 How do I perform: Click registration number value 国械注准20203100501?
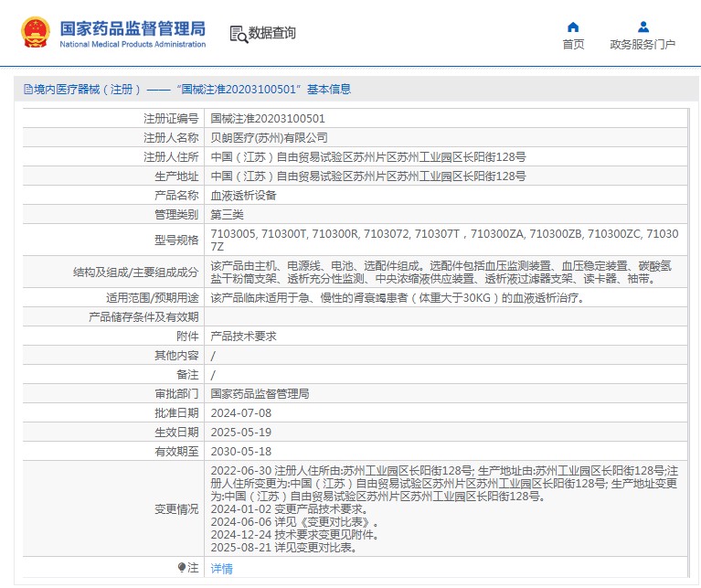268,119
